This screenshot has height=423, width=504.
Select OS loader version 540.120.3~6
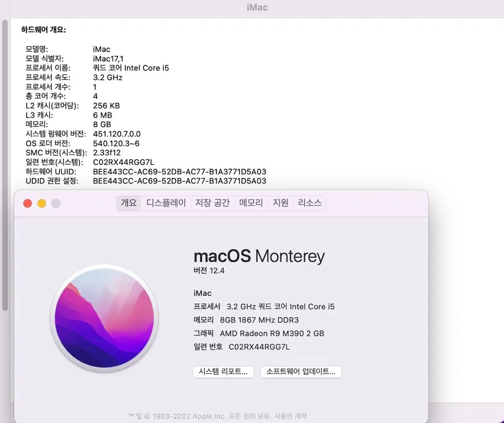pyautogui.click(x=116, y=144)
